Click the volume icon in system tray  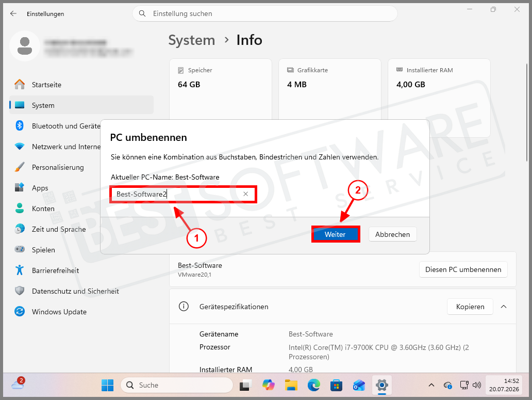pyautogui.click(x=477, y=385)
